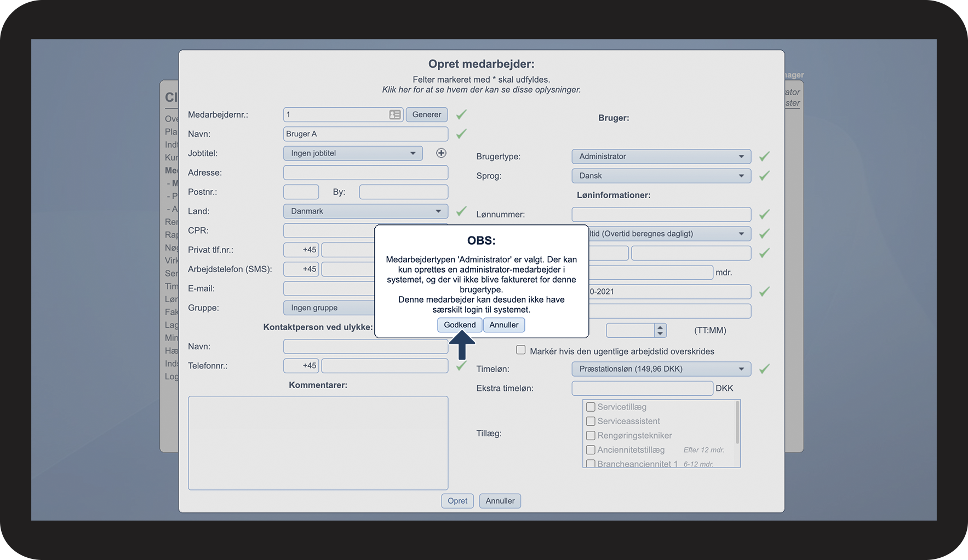Add new job title with plus icon
The image size is (968, 560).
click(x=441, y=153)
